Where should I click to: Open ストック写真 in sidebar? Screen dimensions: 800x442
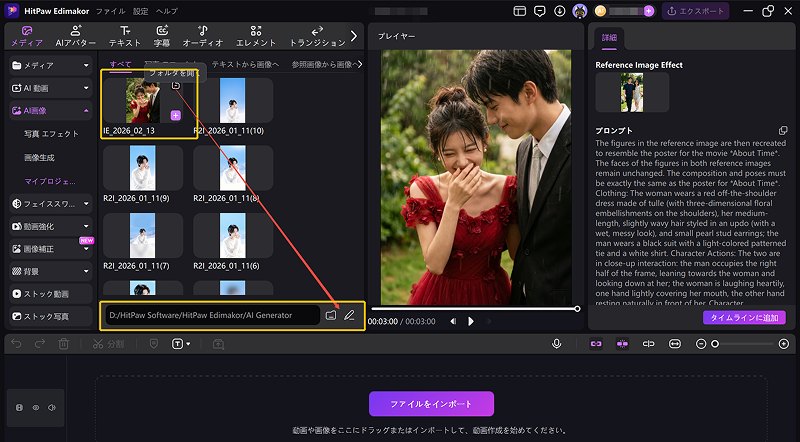click(x=51, y=316)
